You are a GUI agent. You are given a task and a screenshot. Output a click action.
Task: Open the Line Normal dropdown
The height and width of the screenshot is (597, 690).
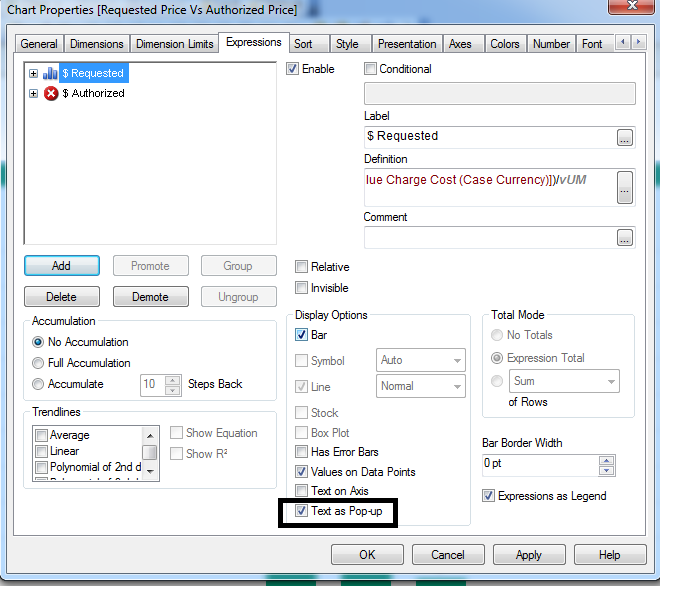[x=421, y=386]
